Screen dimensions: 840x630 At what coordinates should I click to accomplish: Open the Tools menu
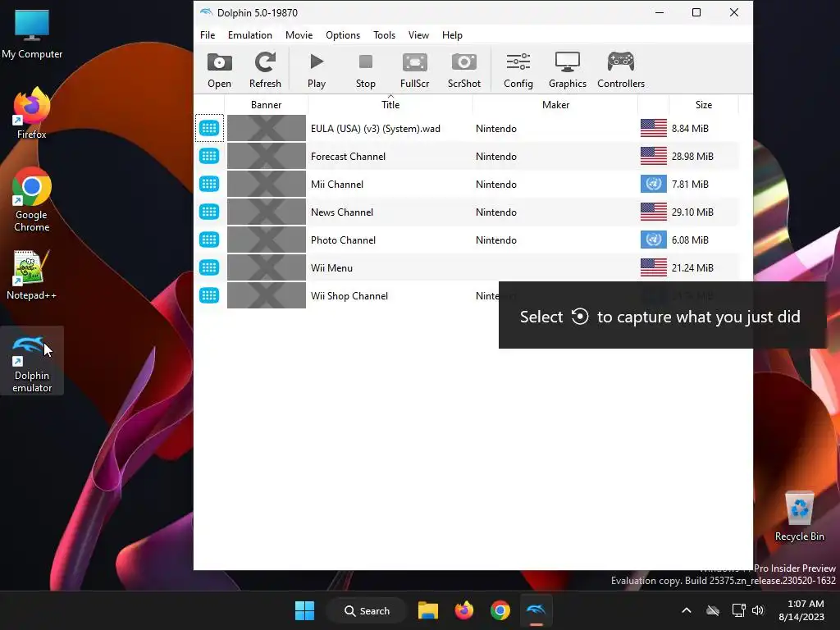(x=384, y=34)
